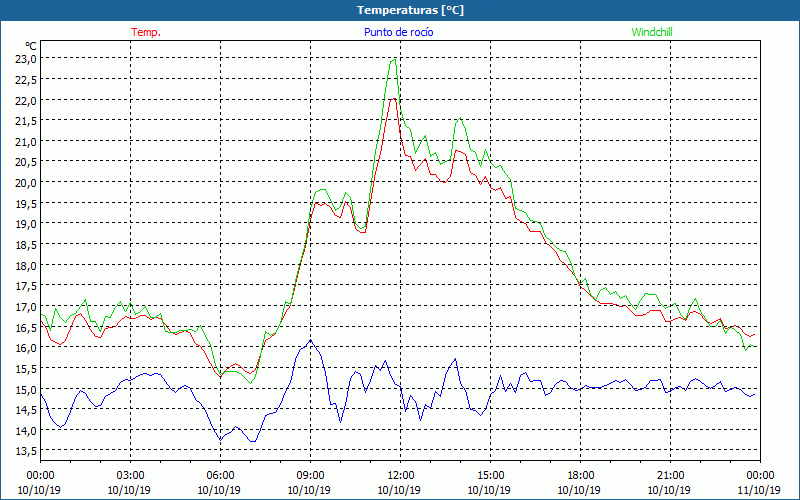Select the red 'Temp.' legend label
This screenshot has height=500, width=800.
point(146,32)
